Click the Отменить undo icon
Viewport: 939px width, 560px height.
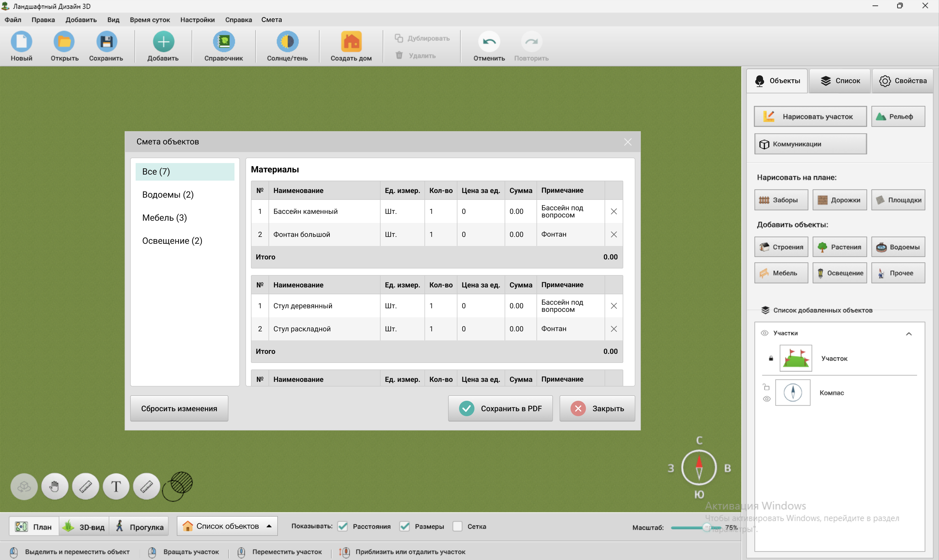[489, 41]
